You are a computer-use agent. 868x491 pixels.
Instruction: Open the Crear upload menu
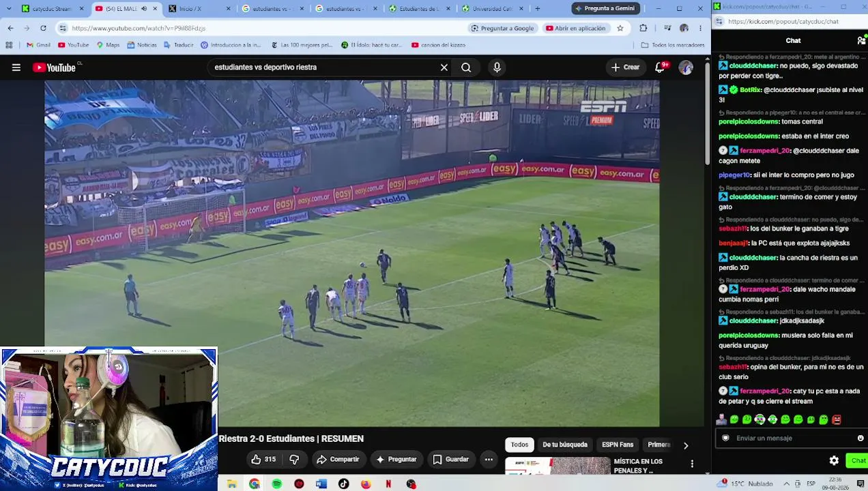625,68
